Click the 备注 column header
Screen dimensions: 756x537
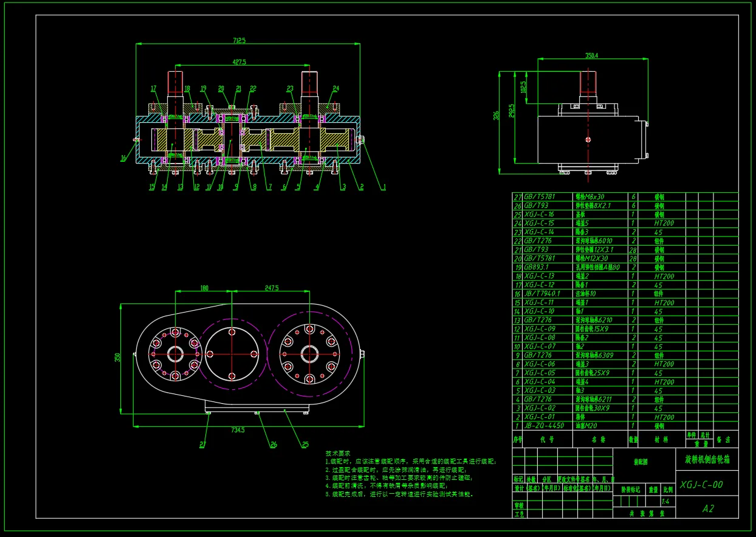723,438
